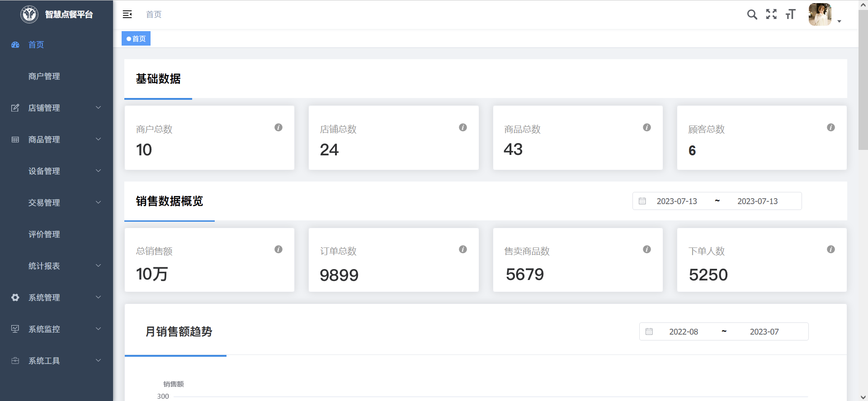The height and width of the screenshot is (401, 868).
Task: Select the 首页 page tab
Action: (136, 39)
